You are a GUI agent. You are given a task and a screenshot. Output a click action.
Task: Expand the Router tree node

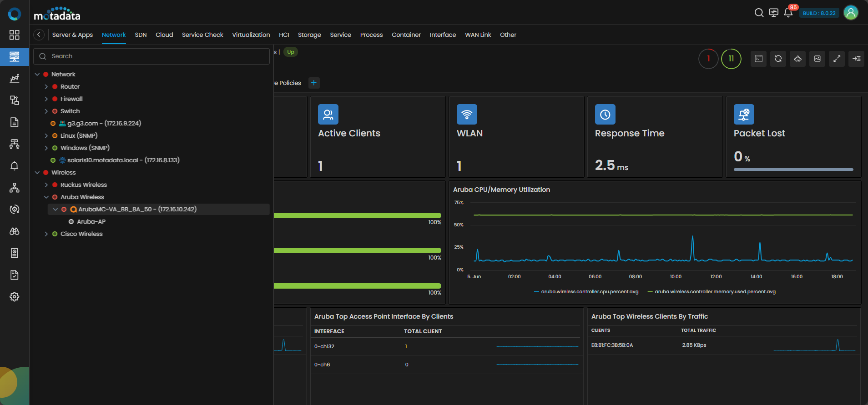coord(46,87)
